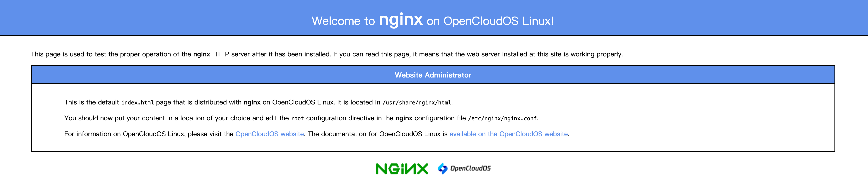Click bold nginx in the intro paragraph
The image size is (868, 184).
202,54
